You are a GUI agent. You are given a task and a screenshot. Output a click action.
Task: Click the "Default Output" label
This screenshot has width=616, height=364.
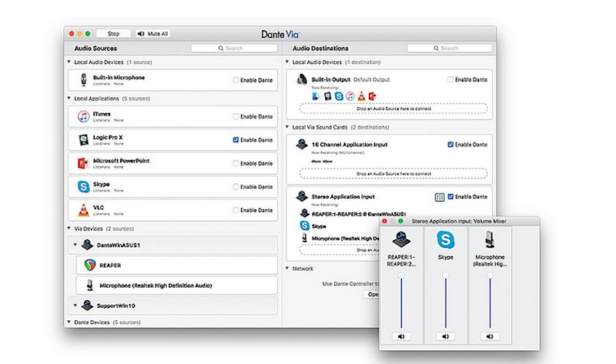point(371,79)
